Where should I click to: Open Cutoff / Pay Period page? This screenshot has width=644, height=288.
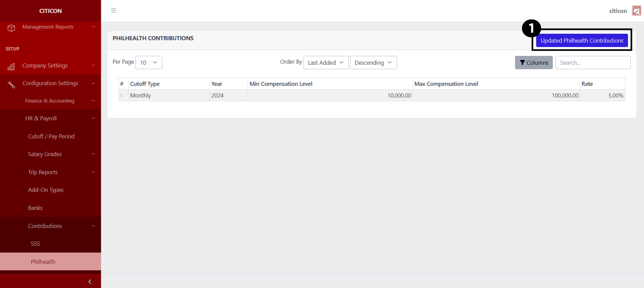(x=51, y=136)
